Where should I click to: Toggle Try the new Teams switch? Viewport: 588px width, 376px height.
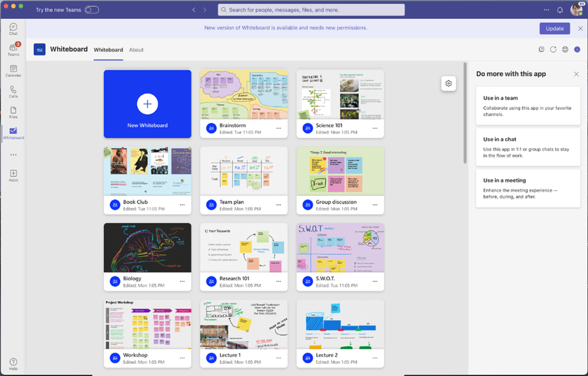point(91,10)
